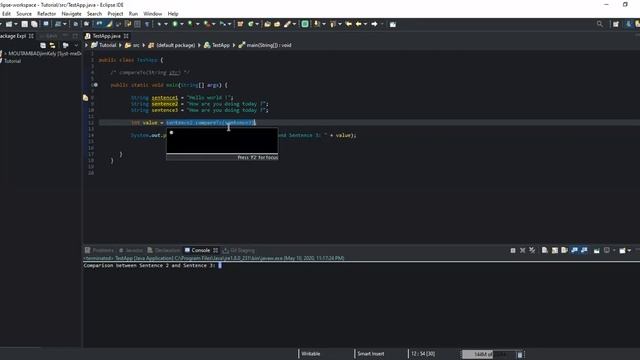This screenshot has height=360, width=640.
Task: Toggle the Java perspective button
Action: point(629,24)
